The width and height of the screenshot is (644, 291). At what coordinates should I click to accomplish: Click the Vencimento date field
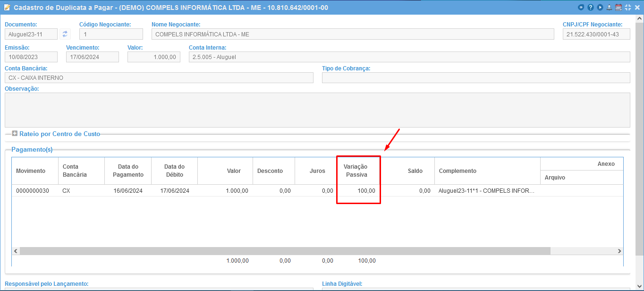coord(93,57)
